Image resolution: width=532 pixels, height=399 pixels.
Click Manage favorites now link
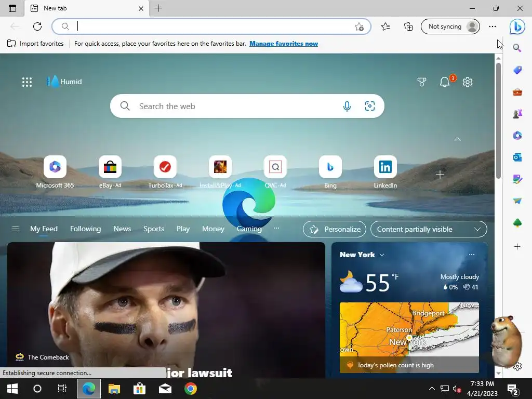click(x=284, y=44)
